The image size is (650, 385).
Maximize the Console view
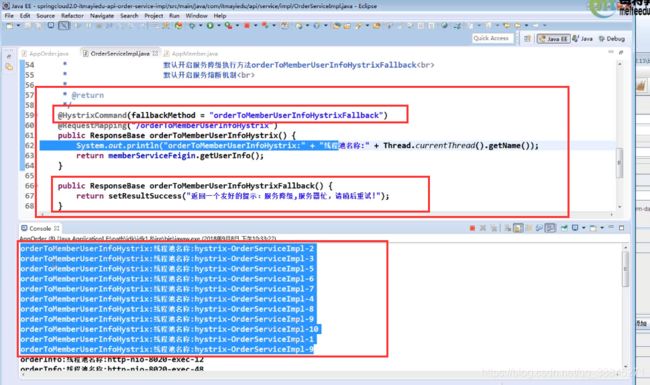(x=621, y=228)
